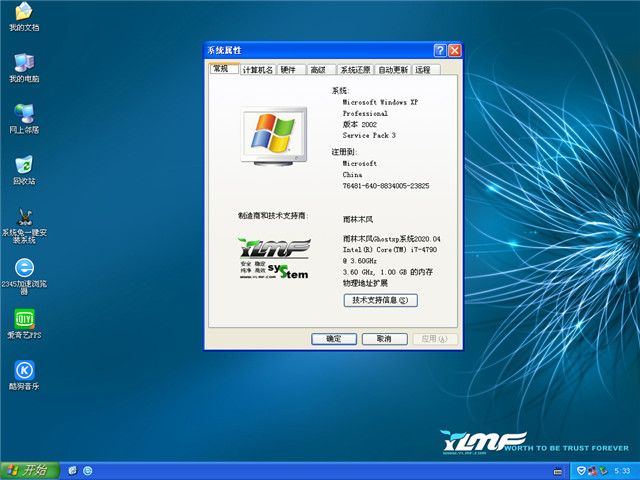
Task: Click the help question mark title button
Action: (440, 50)
